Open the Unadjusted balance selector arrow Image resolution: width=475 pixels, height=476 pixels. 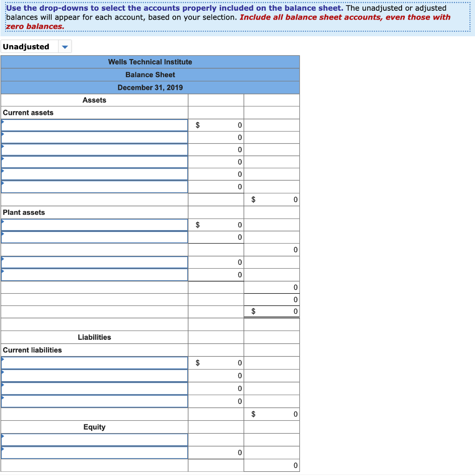65,46
